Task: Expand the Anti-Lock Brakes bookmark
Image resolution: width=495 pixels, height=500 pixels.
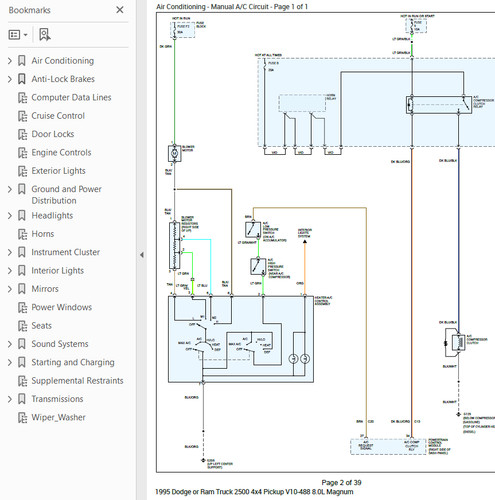Action: point(10,79)
